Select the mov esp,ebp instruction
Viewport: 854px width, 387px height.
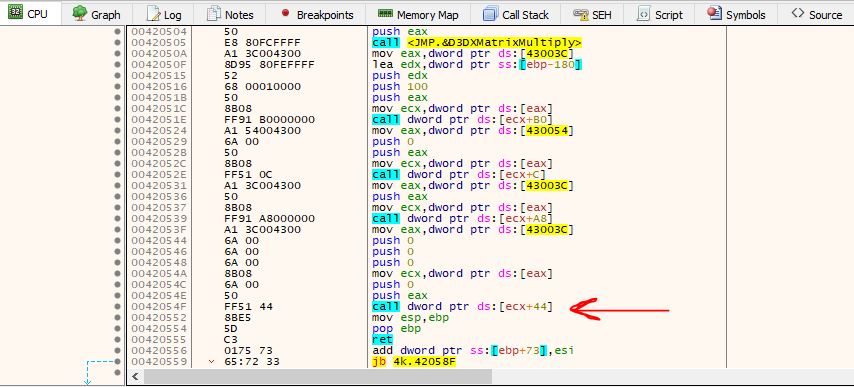pos(411,317)
